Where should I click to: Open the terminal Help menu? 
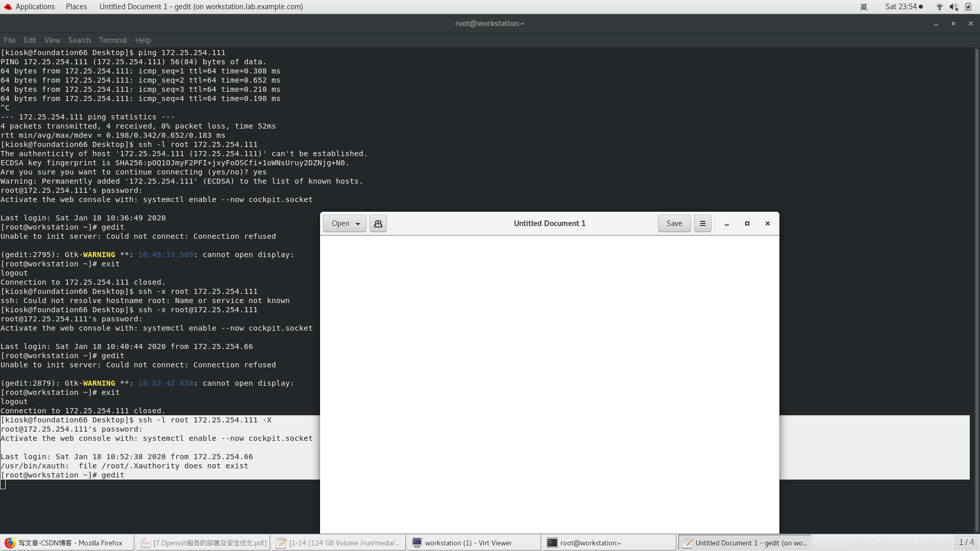[143, 40]
